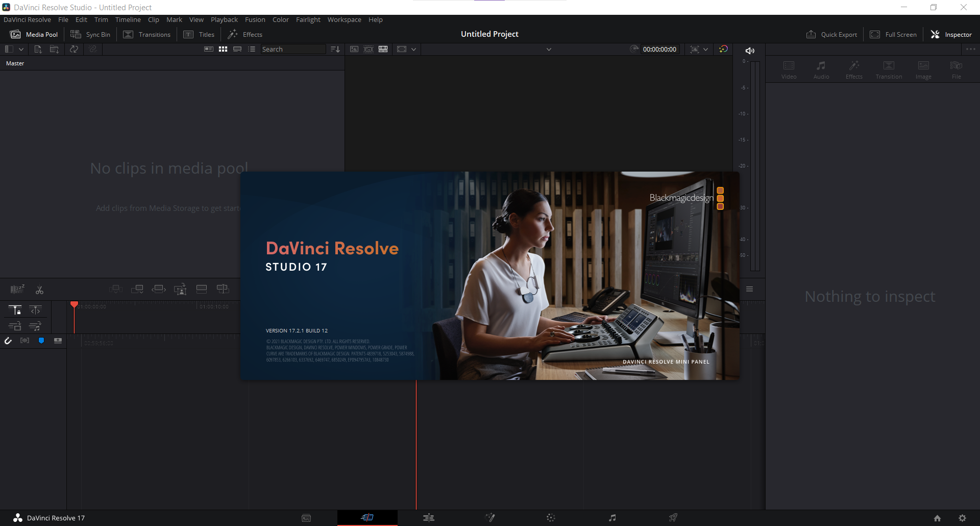The width and height of the screenshot is (980, 526).
Task: Open the timeline options hamburger menu
Action: (x=749, y=289)
